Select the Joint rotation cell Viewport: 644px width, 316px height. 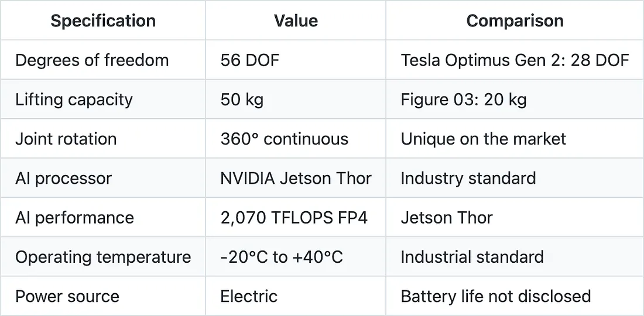click(66, 139)
